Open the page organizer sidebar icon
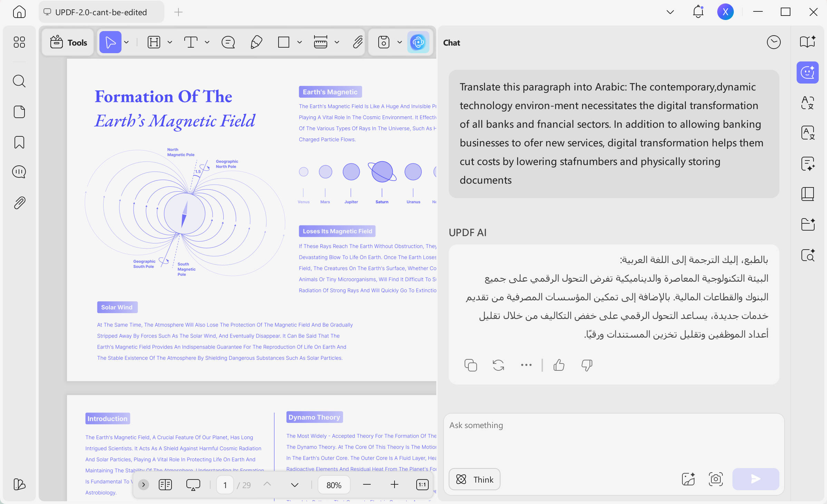827x504 pixels. pos(19,112)
